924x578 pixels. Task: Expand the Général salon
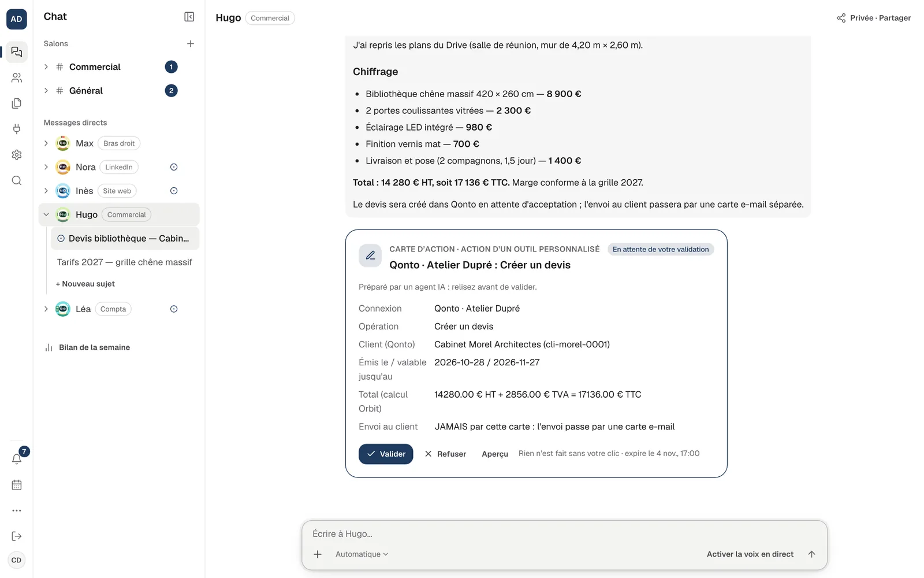tap(46, 91)
